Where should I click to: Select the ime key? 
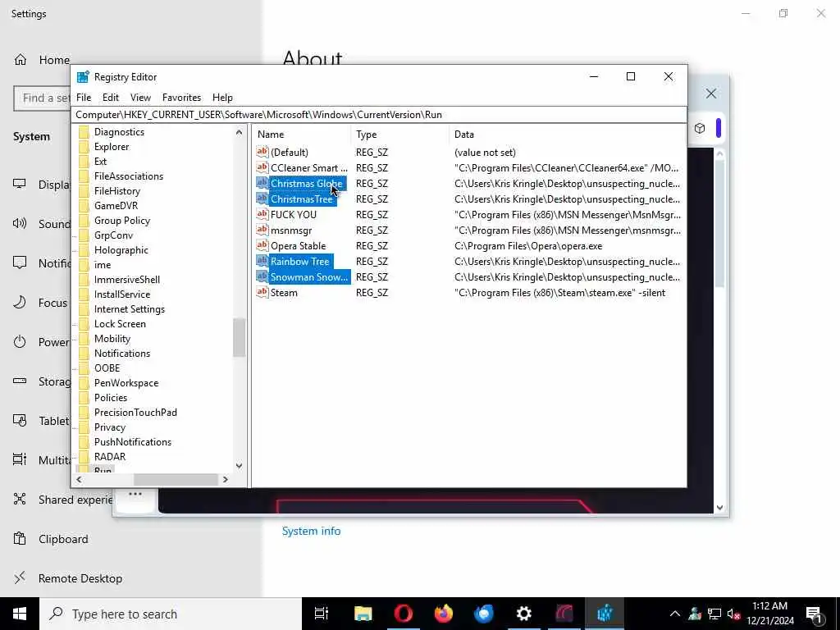pyautogui.click(x=103, y=265)
